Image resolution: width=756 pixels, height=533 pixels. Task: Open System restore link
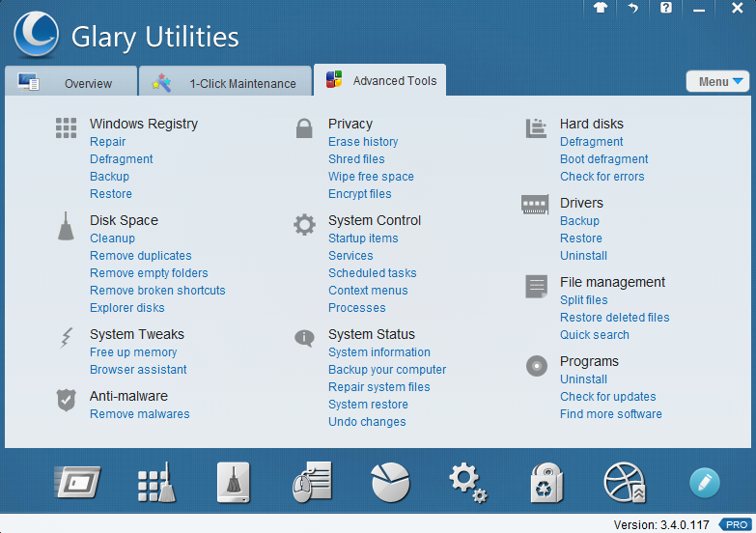point(368,405)
